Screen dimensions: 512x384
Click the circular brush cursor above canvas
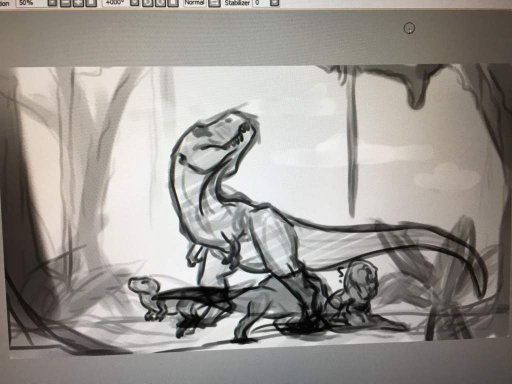(x=409, y=29)
